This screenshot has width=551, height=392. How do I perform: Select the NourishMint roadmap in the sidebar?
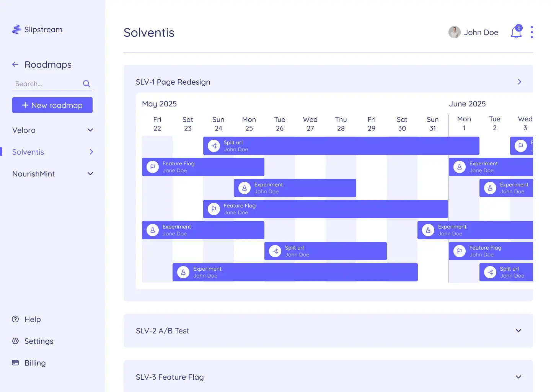coord(34,174)
